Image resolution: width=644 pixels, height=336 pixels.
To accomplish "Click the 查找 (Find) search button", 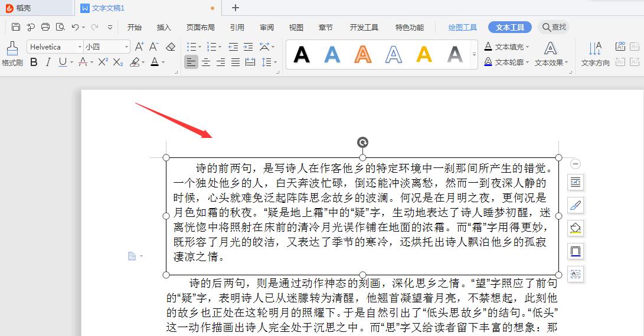I will (554, 27).
